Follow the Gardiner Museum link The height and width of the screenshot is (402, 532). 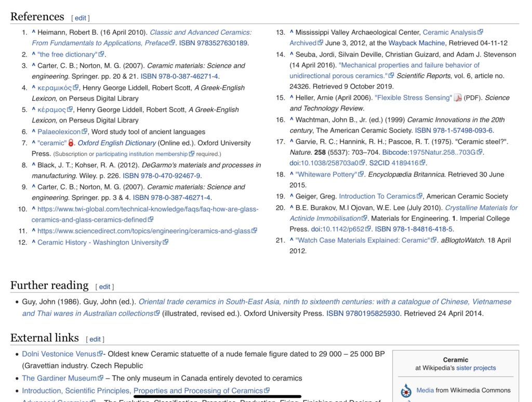pyautogui.click(x=59, y=378)
